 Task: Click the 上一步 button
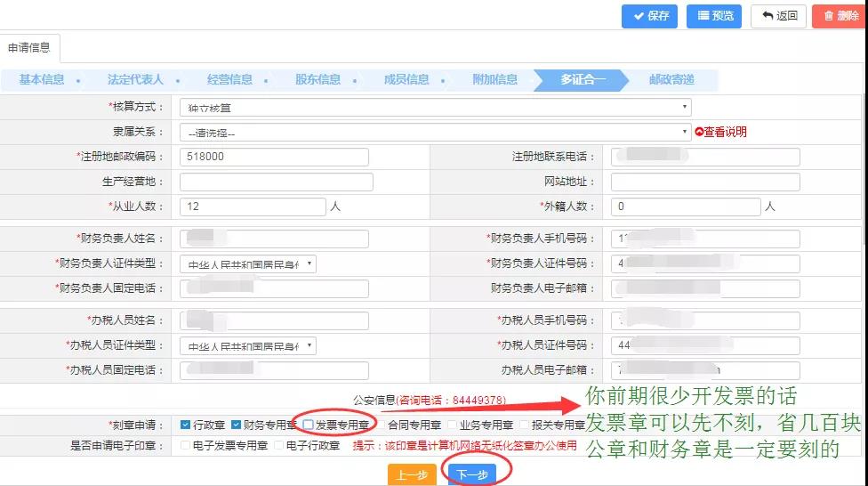[x=412, y=474]
